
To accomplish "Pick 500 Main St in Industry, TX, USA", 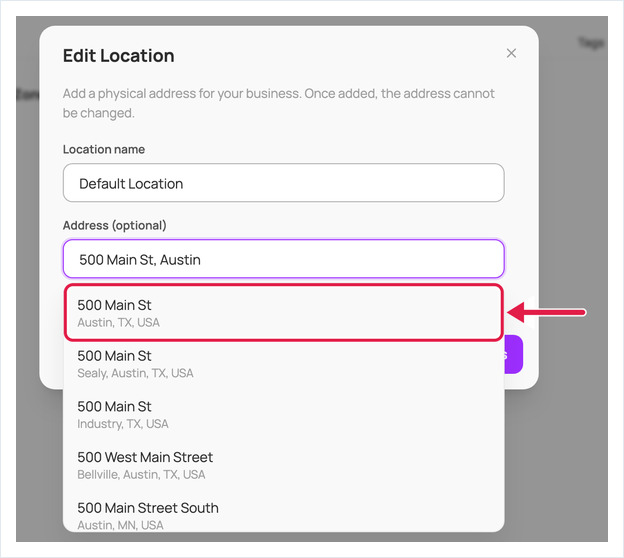I will (x=283, y=414).
